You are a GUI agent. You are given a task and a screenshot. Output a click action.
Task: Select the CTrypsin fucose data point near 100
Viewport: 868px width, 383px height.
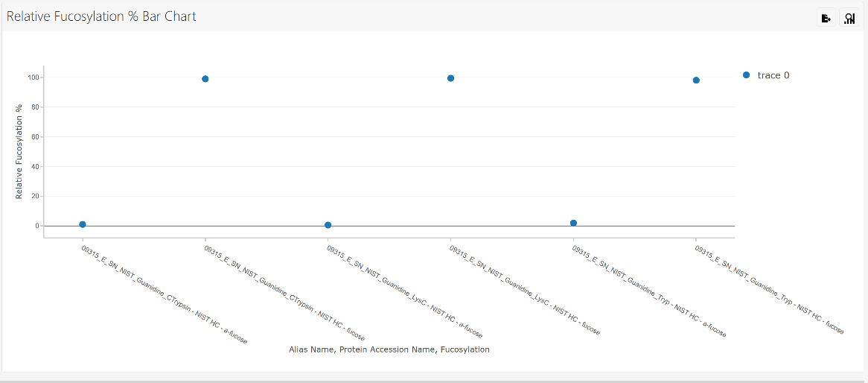[x=205, y=79]
